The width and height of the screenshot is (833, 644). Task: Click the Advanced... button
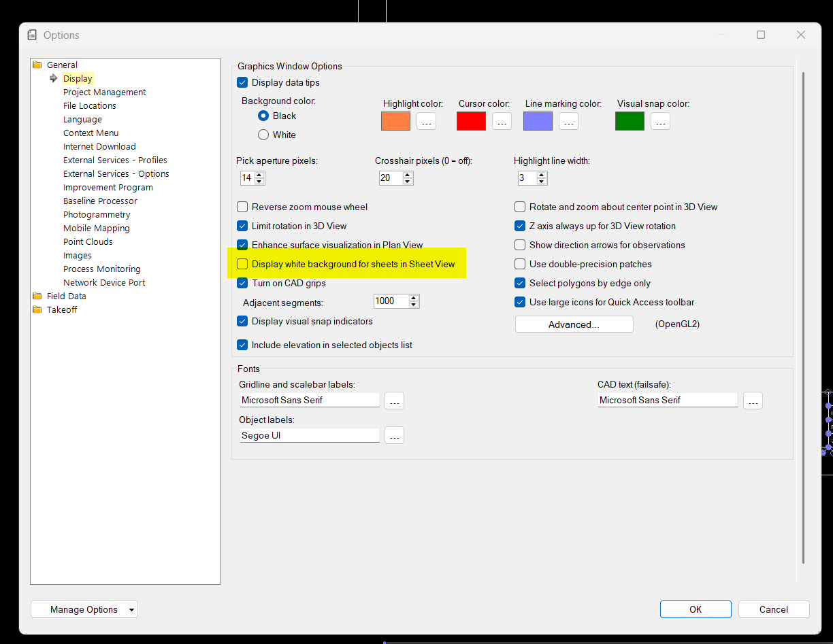(574, 324)
